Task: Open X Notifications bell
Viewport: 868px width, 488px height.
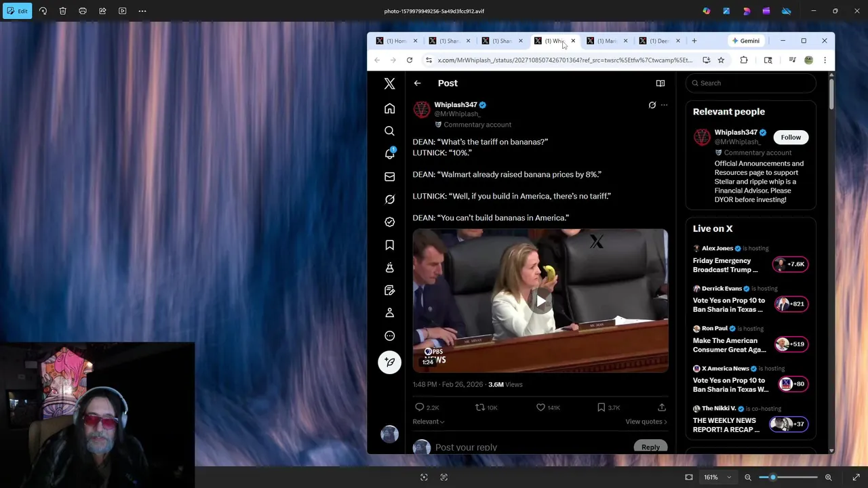Action: tap(389, 154)
